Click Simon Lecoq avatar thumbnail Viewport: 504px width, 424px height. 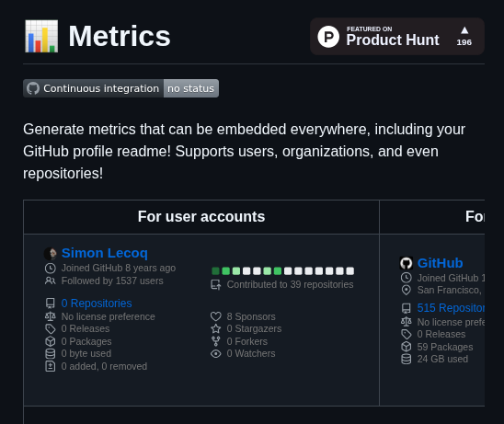tap(51, 254)
